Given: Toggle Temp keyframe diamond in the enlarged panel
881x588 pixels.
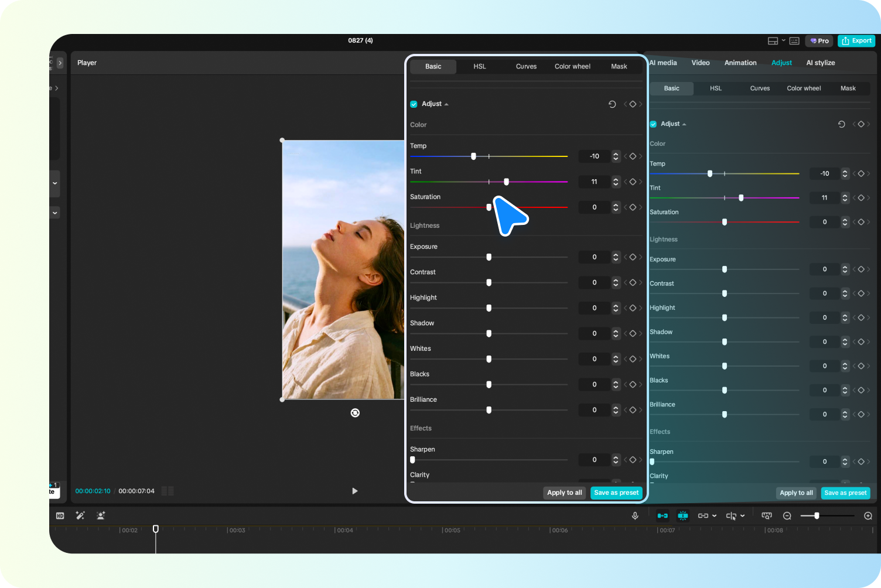Looking at the screenshot, I should click(633, 156).
